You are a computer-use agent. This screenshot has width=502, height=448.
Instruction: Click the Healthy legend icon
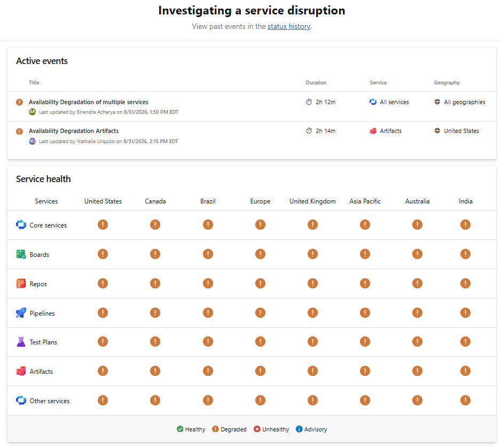click(x=180, y=429)
